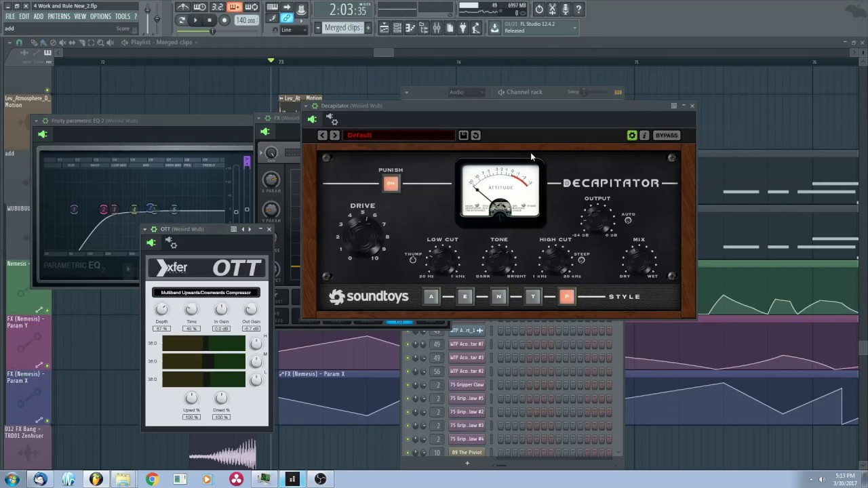The image size is (868, 488).
Task: Open the OPTIONS menu
Action: [100, 16]
